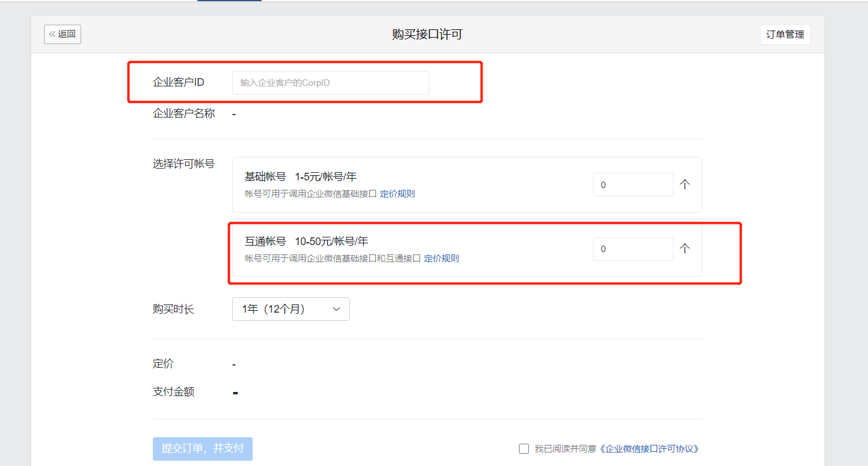The image size is (868, 466).
Task: Click 互通帐号 10-50元/帐号/年 heading
Action: (x=306, y=242)
